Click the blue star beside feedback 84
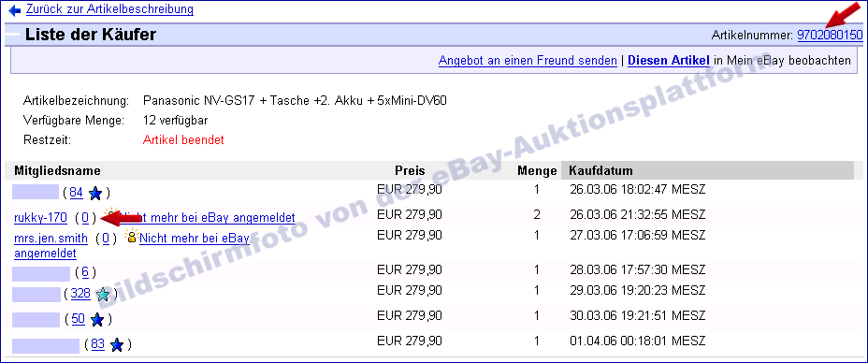The image size is (868, 363). (95, 193)
